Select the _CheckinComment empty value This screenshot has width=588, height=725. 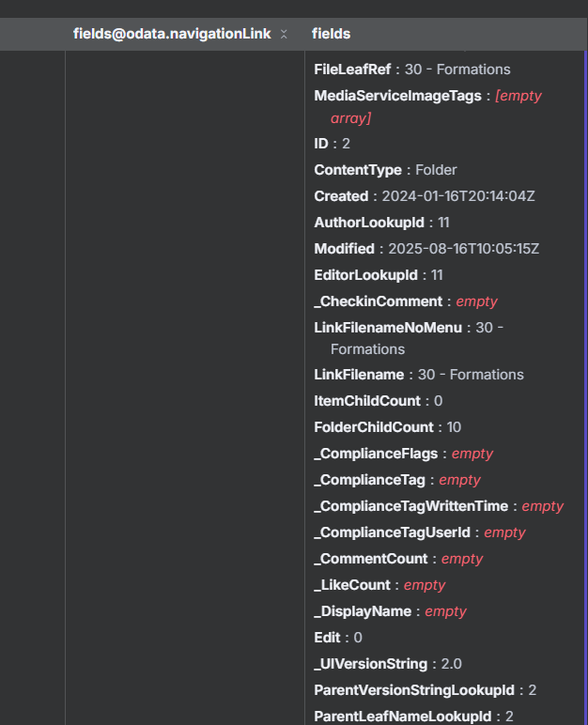(476, 301)
